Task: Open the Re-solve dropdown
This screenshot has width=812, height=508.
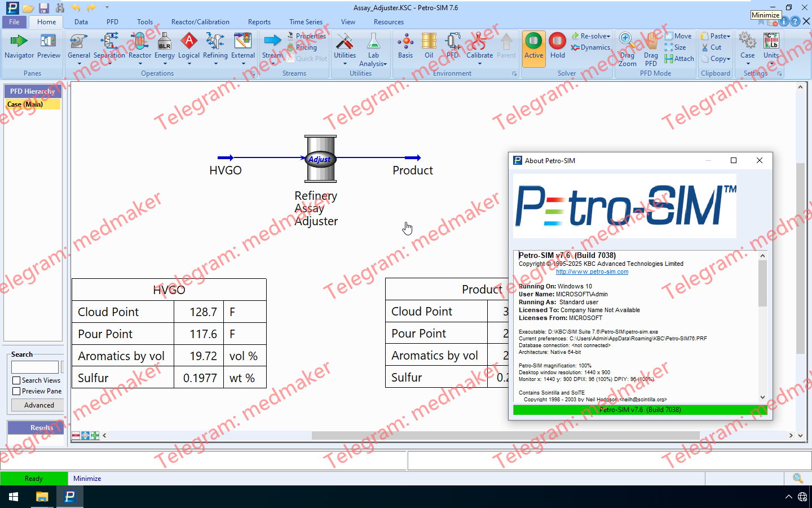Action: click(x=591, y=36)
